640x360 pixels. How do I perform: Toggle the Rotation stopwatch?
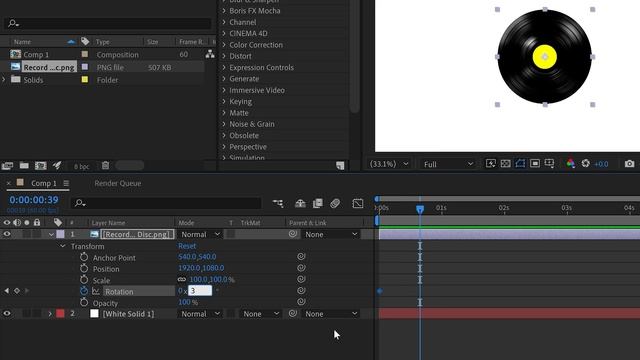tap(84, 291)
